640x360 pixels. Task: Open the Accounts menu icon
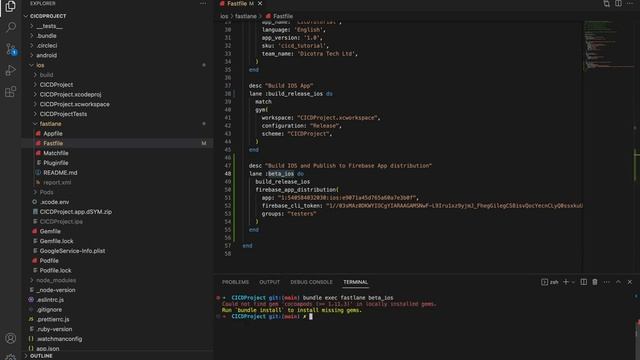(x=11, y=338)
